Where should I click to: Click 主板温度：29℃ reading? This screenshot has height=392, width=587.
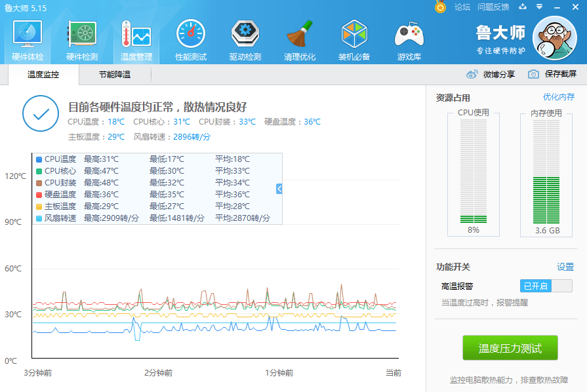[96, 137]
